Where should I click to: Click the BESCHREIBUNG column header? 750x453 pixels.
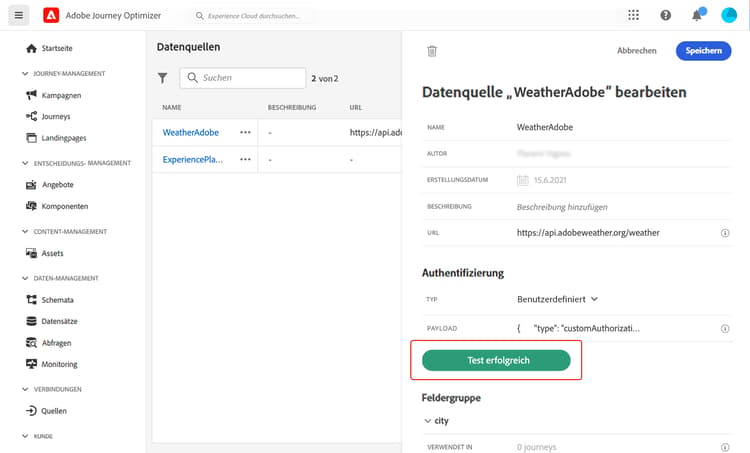coord(292,108)
